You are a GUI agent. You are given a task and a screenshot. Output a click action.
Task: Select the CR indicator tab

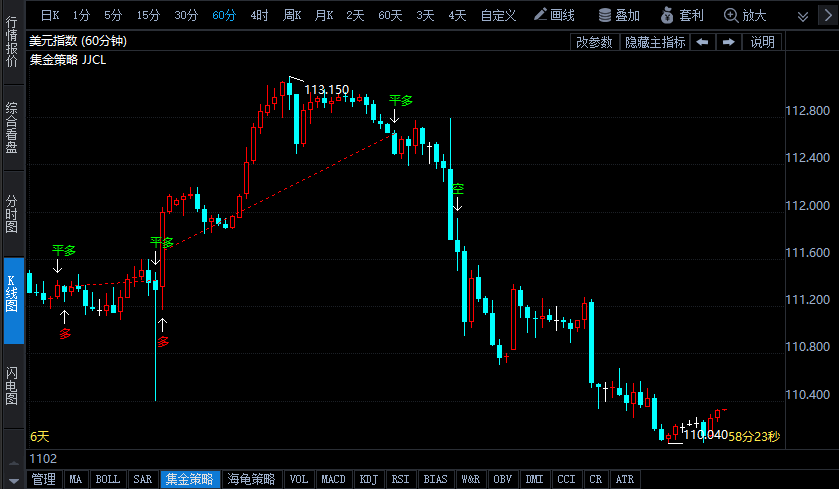pos(596,479)
